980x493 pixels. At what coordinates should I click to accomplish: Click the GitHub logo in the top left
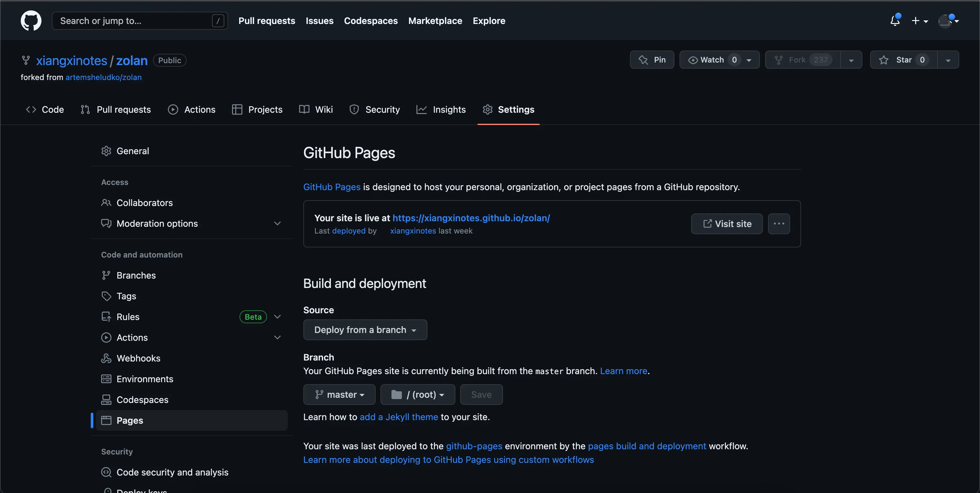click(x=31, y=20)
